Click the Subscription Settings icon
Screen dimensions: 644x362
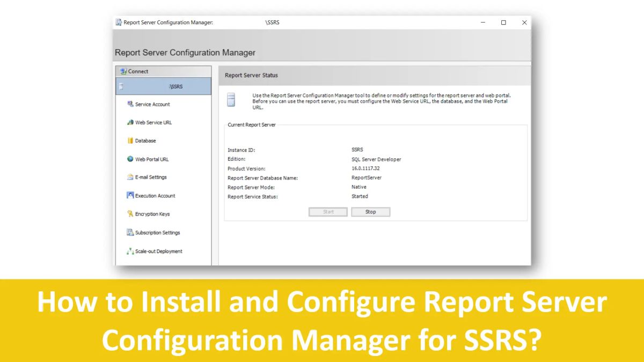point(129,232)
